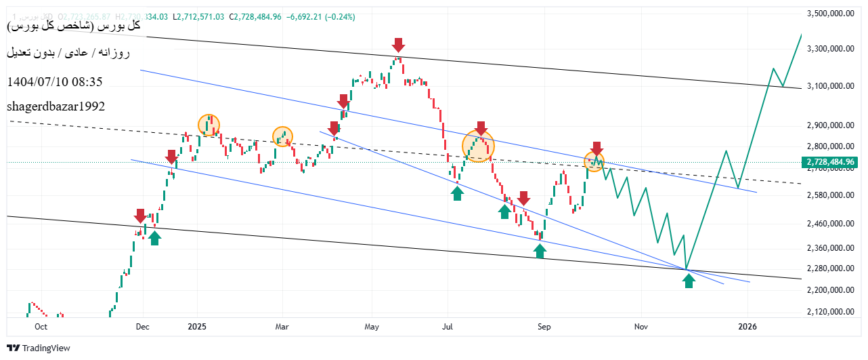Viewport: 868px width, 360px height.
Task: Select the Nov label on time axis
Action: pos(640,326)
